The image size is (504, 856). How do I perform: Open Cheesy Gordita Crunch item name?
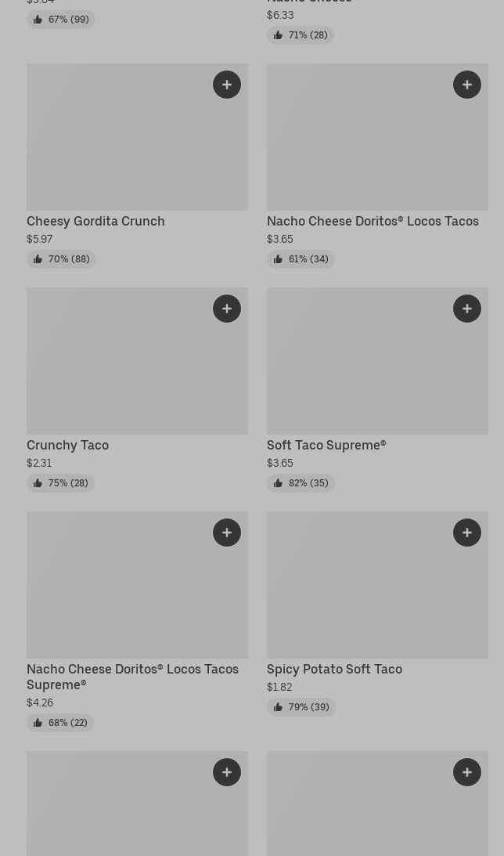(95, 222)
